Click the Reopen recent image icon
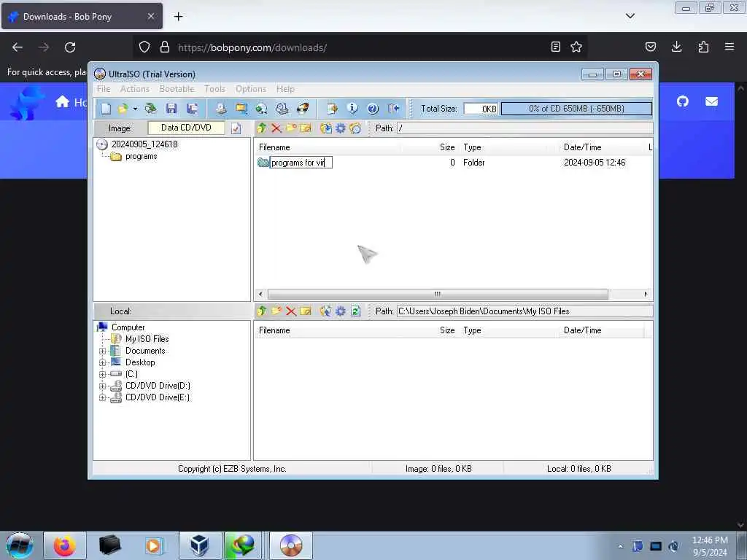 tap(150, 109)
